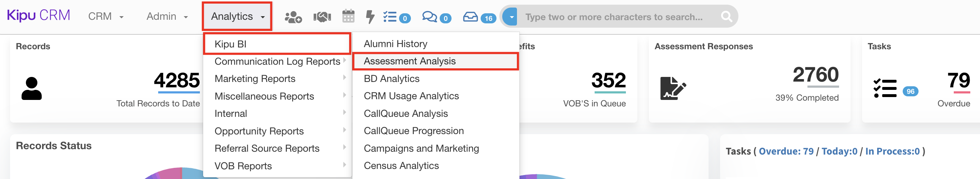Open the inbox tray icon
The height and width of the screenshot is (179, 980).
[470, 17]
